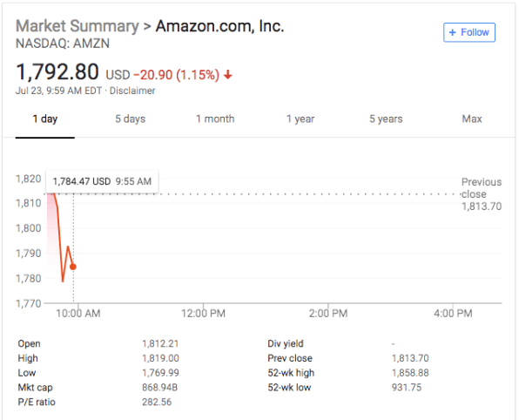The image size is (519, 420).
Task: Switch to the 5 days tab
Action: tap(130, 119)
